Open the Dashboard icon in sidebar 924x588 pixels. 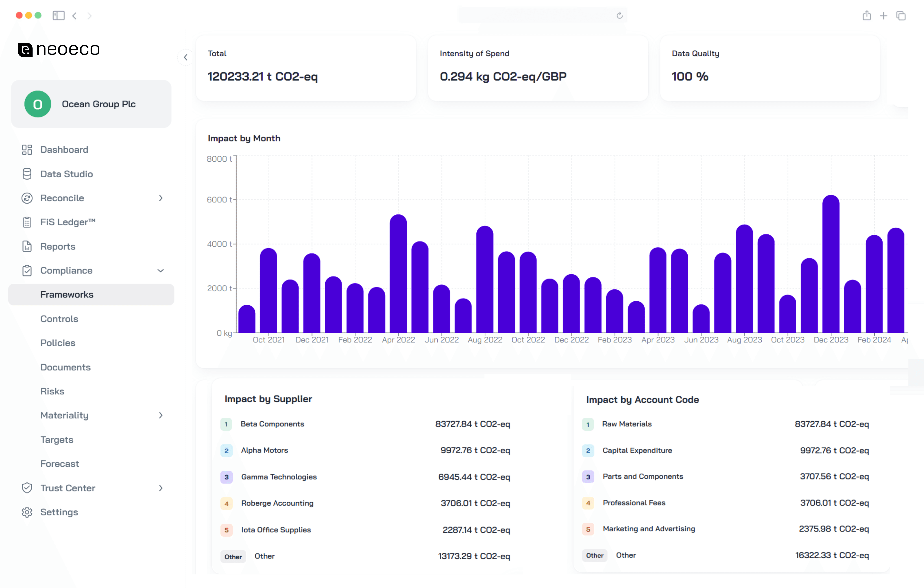coord(27,150)
